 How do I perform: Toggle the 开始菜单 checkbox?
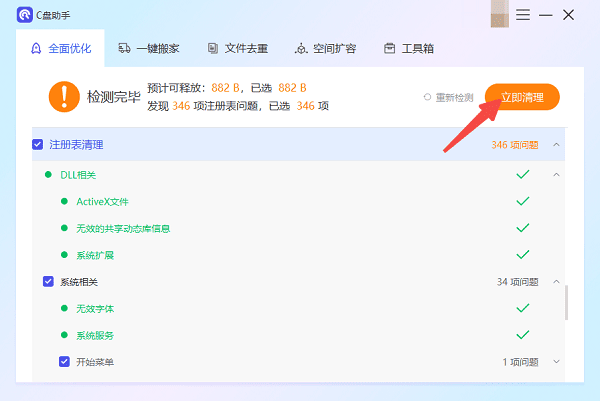click(x=64, y=362)
